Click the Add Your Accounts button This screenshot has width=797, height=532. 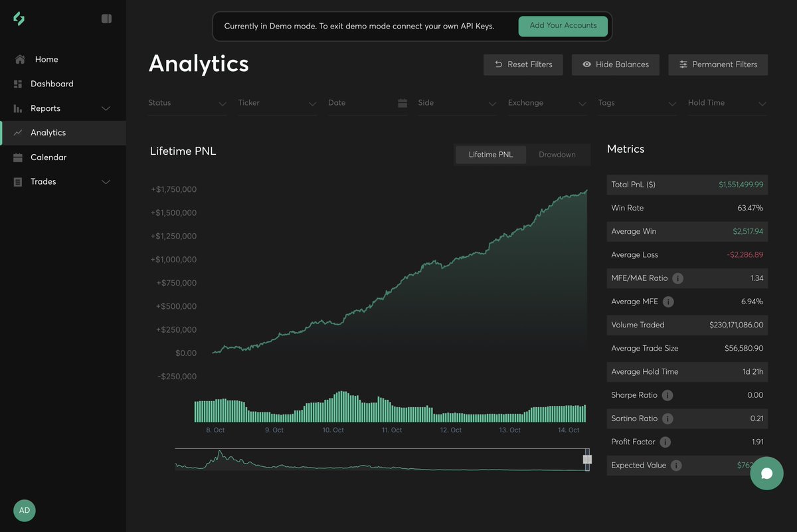[x=563, y=26]
